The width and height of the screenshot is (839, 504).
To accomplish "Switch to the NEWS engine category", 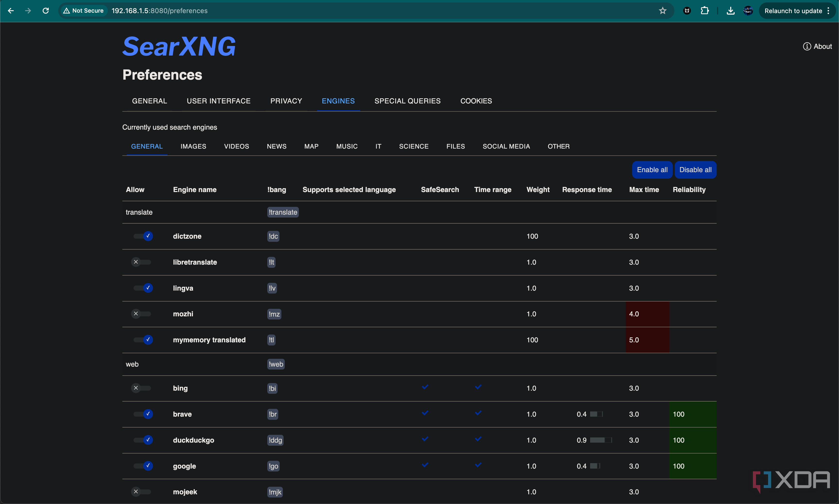I will click(x=277, y=146).
